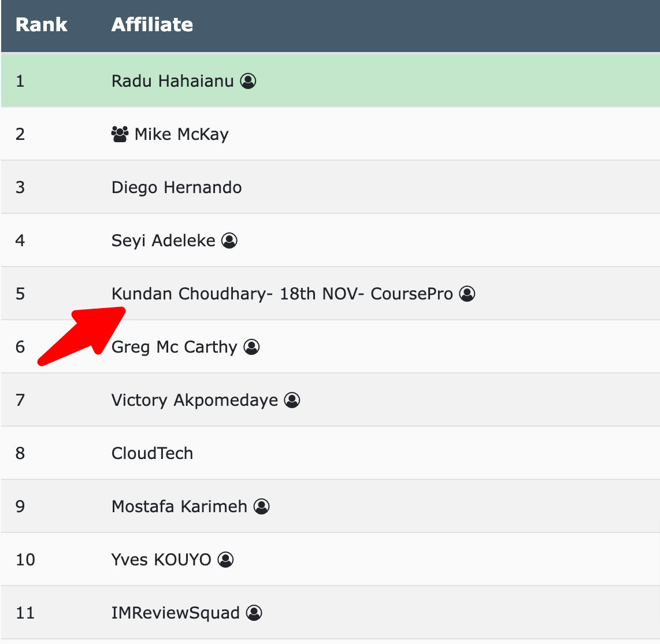Click the Radu Hahaianu name in first row
Image resolution: width=660 pixels, height=644 pixels.
pyautogui.click(x=172, y=81)
